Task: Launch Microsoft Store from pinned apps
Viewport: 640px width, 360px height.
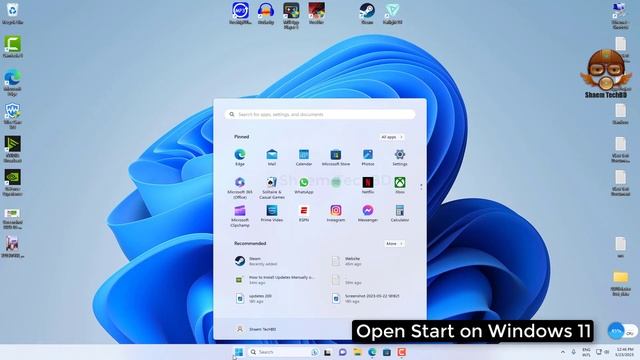Action: (336, 157)
